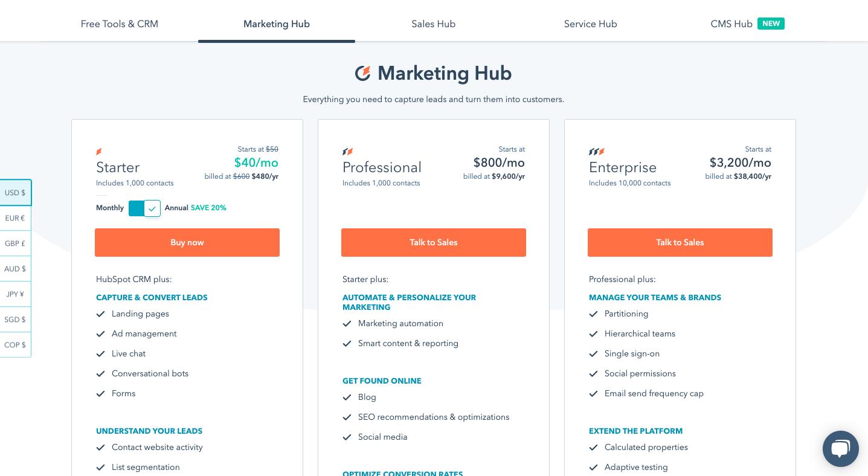The image size is (868, 476).
Task: Click the NEW badge on CMS Hub
Action: (x=771, y=24)
